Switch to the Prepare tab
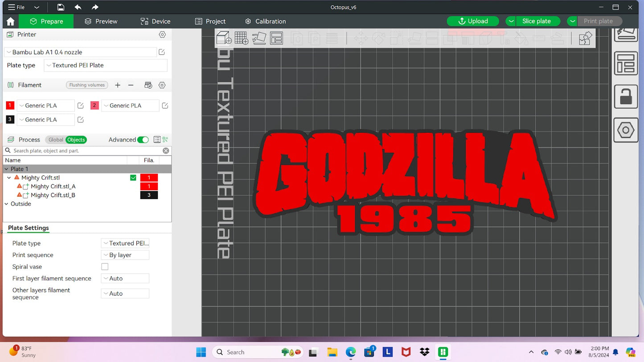Viewport: 644px width, 362px height. tap(46, 21)
